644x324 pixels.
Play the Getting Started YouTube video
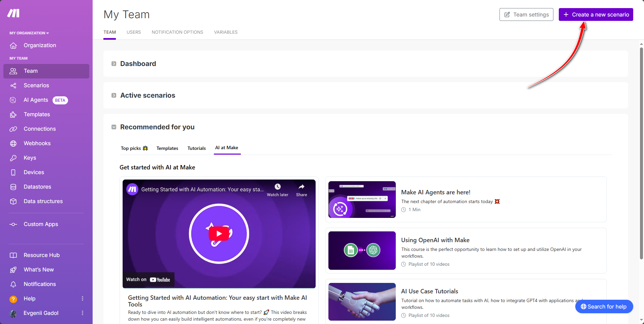tap(219, 233)
